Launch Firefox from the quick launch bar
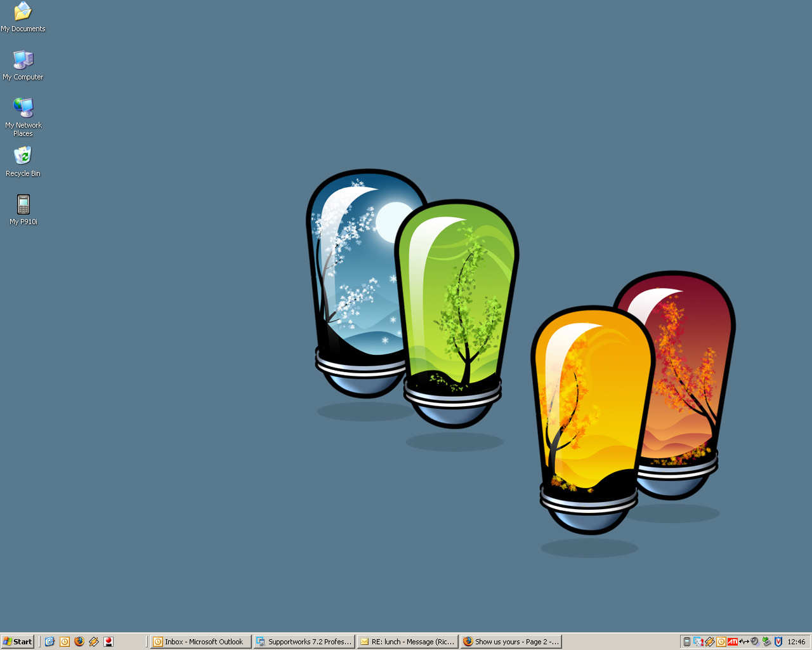The image size is (812, 650). pos(79,642)
